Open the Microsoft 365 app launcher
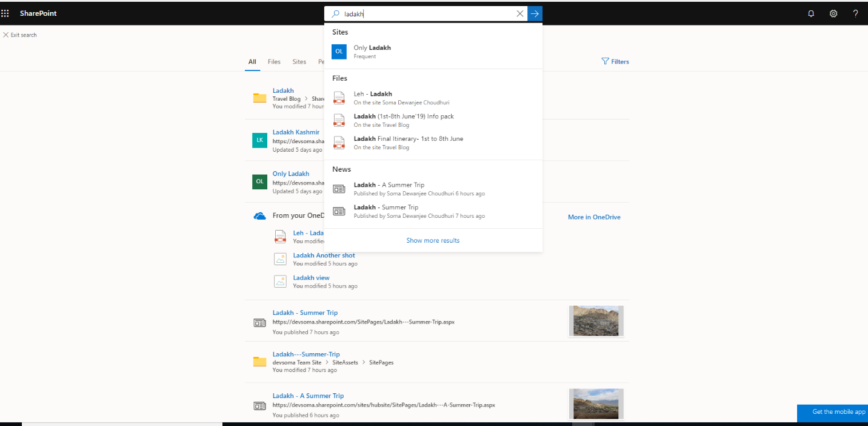The image size is (868, 426). 6,13
